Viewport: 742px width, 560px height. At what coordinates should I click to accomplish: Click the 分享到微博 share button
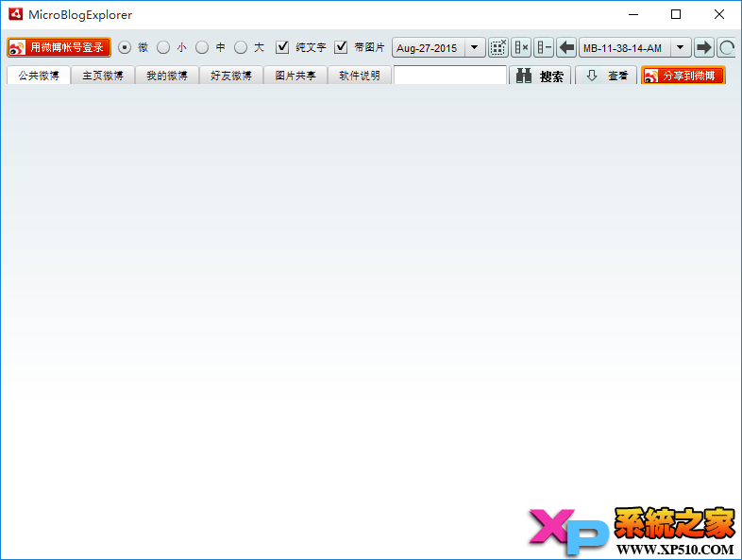point(683,76)
